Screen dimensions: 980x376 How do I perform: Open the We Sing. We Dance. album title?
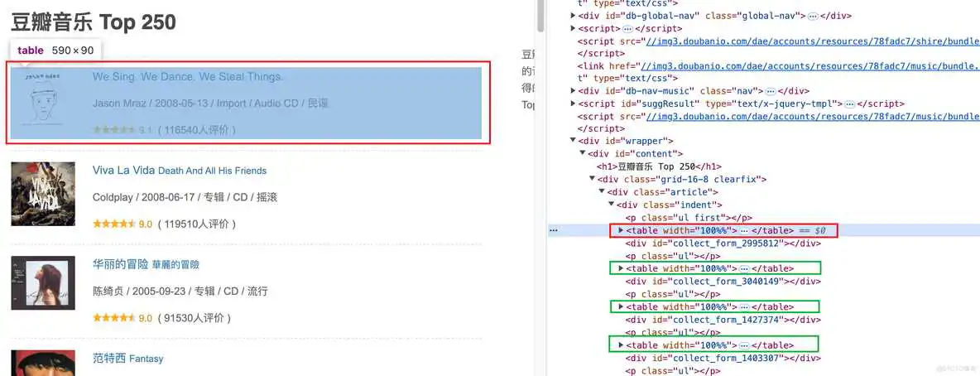pos(187,77)
